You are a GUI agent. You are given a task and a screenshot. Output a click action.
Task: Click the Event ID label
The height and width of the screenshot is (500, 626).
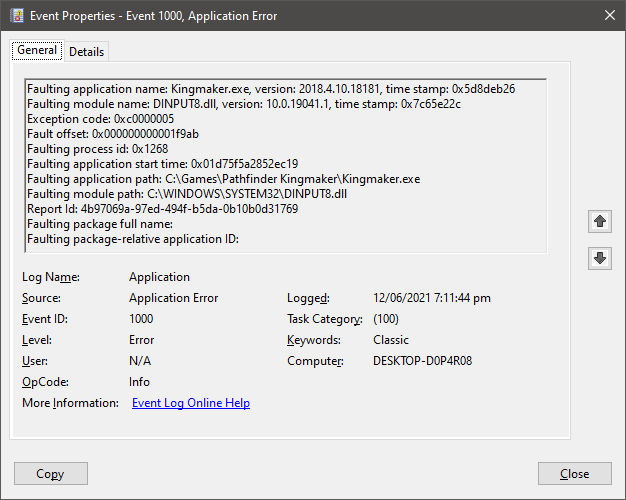45,319
